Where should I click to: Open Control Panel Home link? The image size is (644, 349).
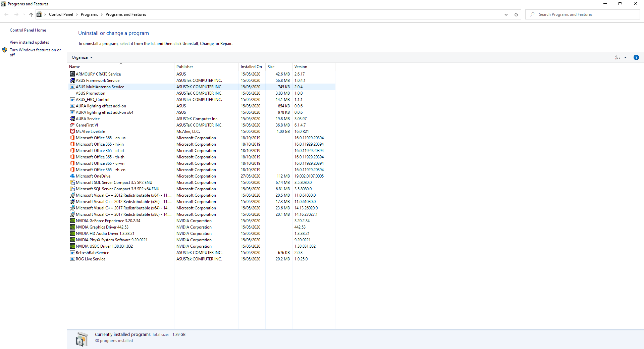click(x=28, y=30)
